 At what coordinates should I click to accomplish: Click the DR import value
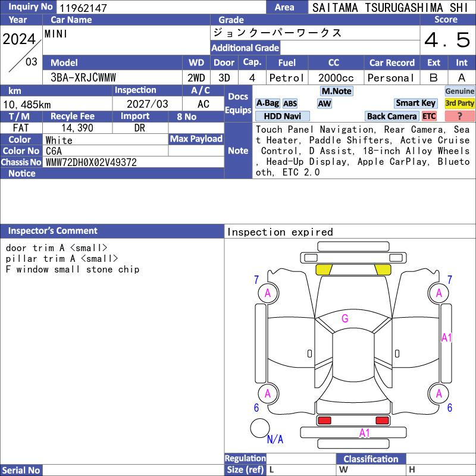(x=140, y=128)
